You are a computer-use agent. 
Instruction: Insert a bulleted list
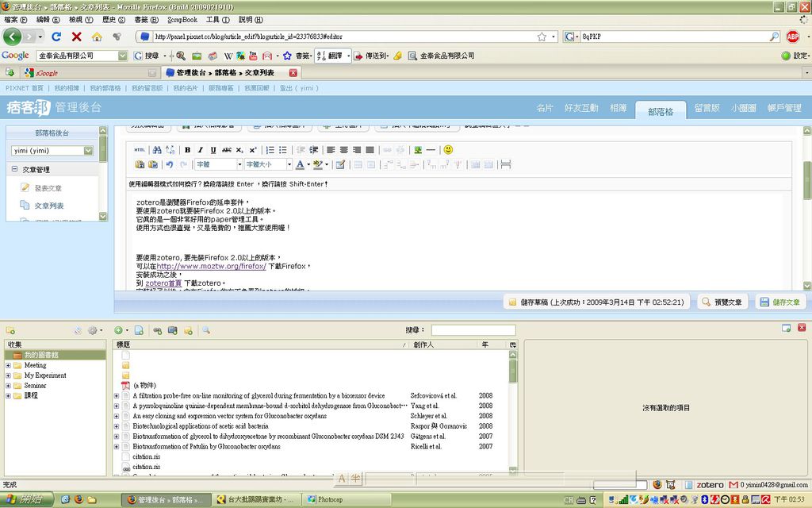[x=283, y=150]
